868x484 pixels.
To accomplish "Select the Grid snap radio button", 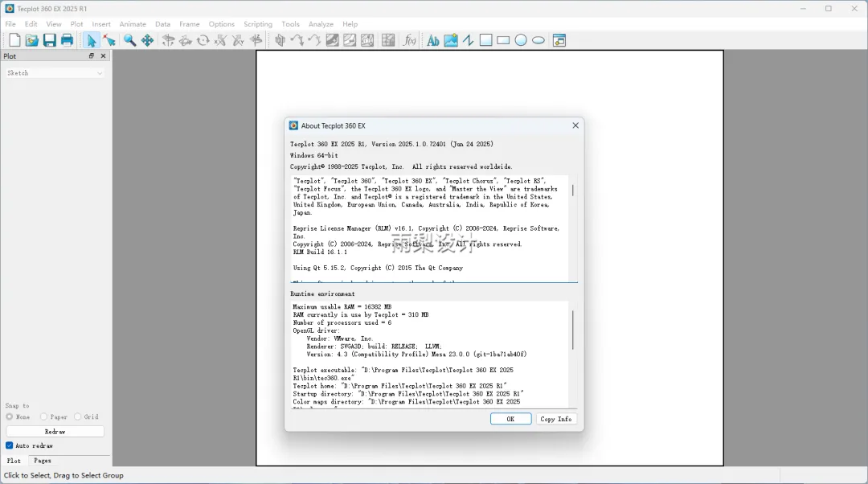I will [77, 416].
